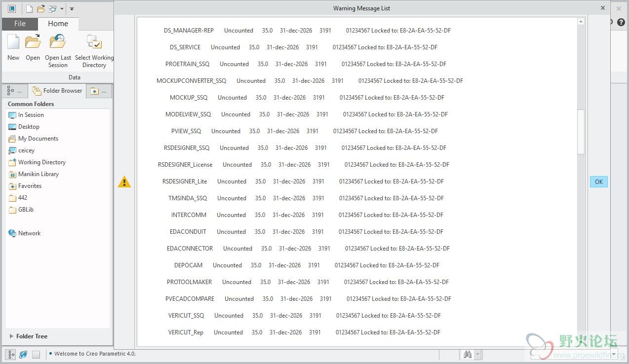Click the EDACONDUIT license name
The width and height of the screenshot is (629, 364).
point(188,232)
